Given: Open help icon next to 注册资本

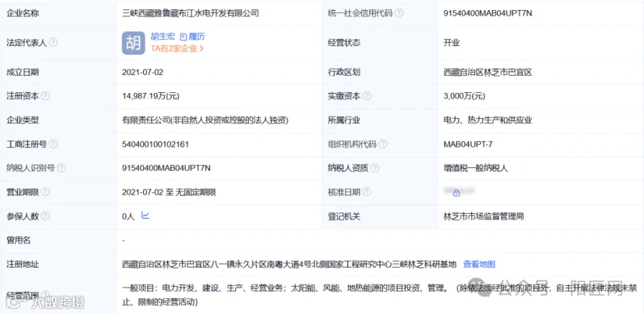Looking at the screenshot, I should pyautogui.click(x=46, y=96).
